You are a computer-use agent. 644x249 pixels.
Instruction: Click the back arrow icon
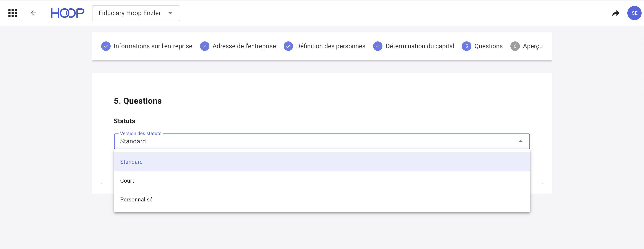pos(33,13)
